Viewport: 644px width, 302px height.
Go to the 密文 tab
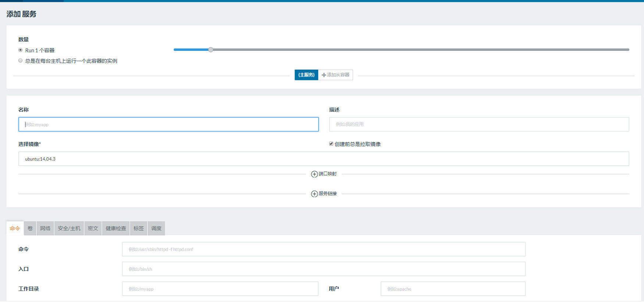coord(93,228)
